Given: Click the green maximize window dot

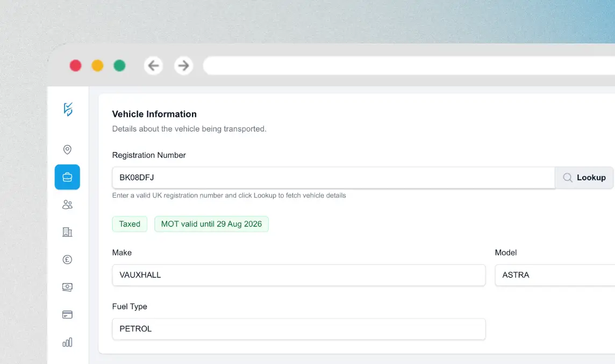Looking at the screenshot, I should pyautogui.click(x=120, y=65).
